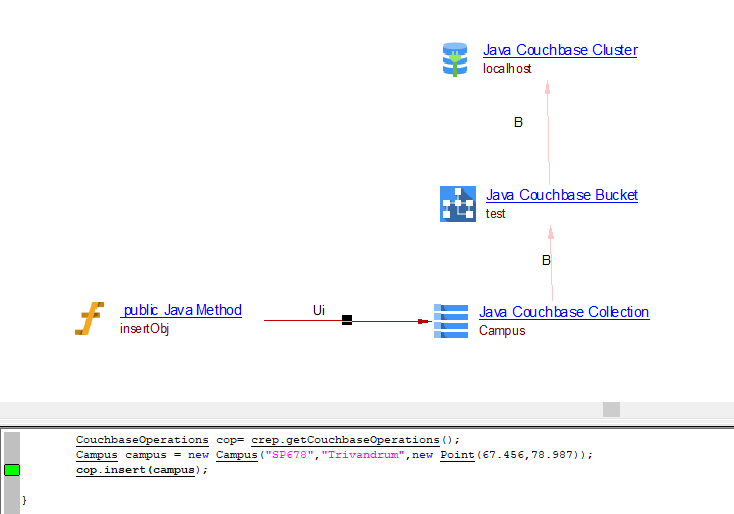Click the B label below the Bucket
This screenshot has height=514, width=734.
546,260
